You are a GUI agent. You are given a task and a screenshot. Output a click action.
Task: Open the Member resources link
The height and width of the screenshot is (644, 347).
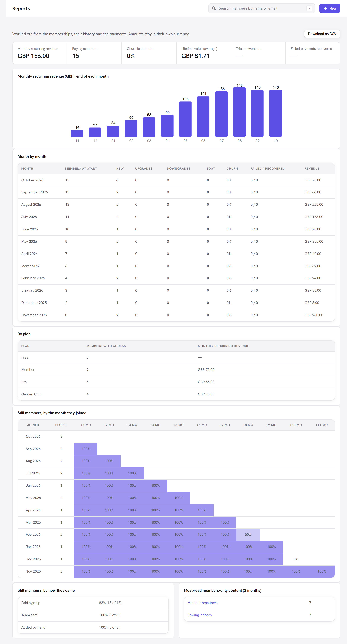(202, 603)
